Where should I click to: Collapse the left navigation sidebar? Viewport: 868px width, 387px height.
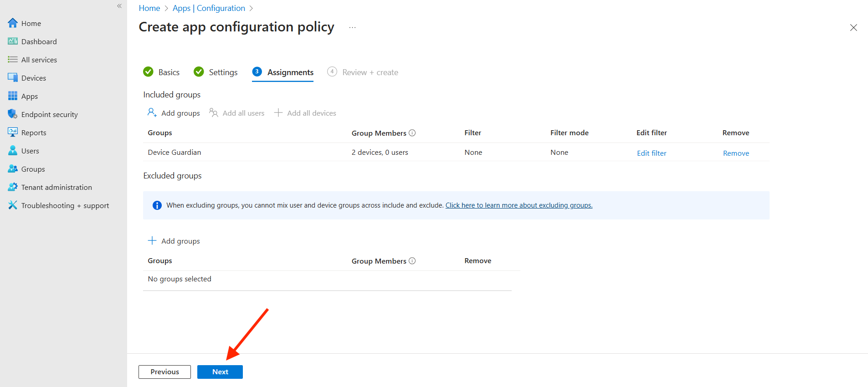(x=119, y=6)
